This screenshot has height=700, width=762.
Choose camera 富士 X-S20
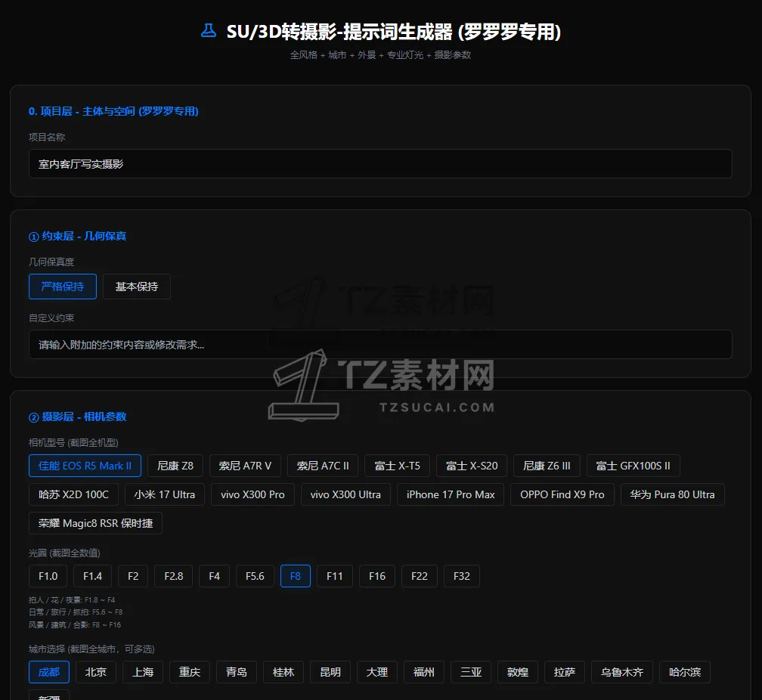click(x=472, y=466)
